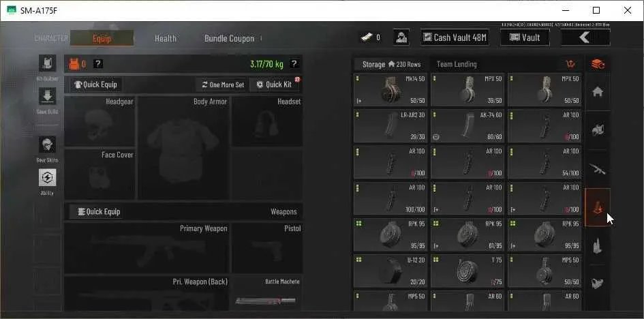The width and height of the screenshot is (644, 319).
Task: Select the Battle Machete slot
Action: point(267,294)
